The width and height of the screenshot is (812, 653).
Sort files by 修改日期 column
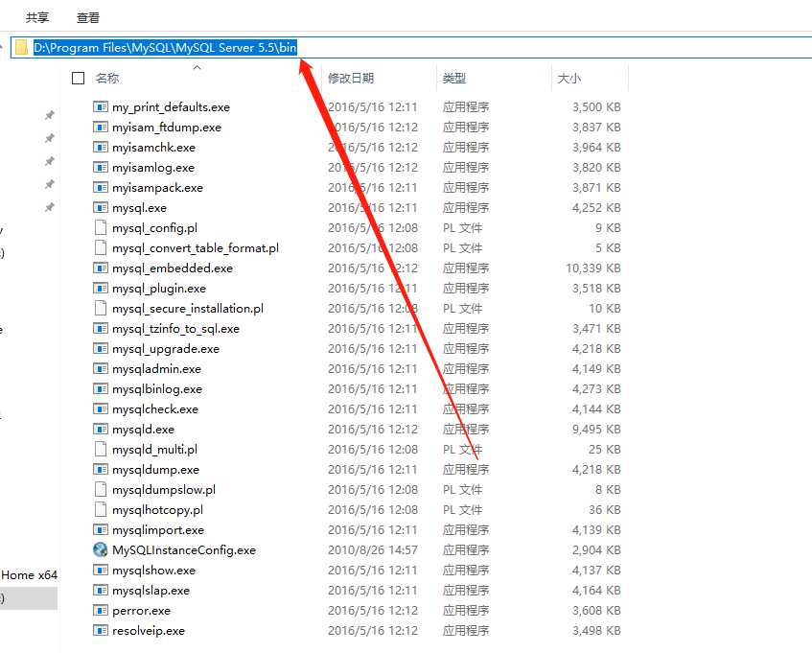[351, 79]
